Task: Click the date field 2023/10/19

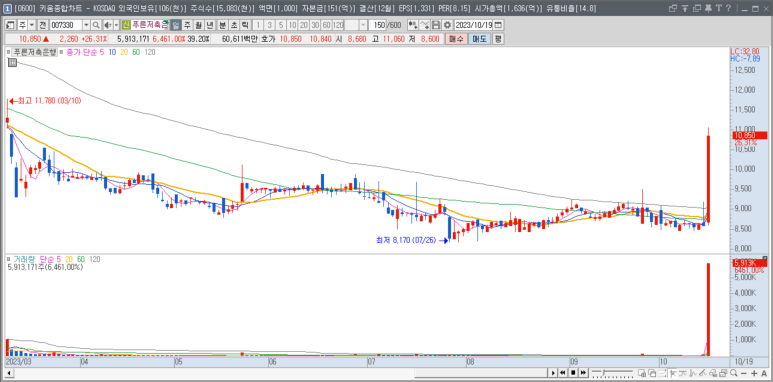Action: (x=473, y=25)
